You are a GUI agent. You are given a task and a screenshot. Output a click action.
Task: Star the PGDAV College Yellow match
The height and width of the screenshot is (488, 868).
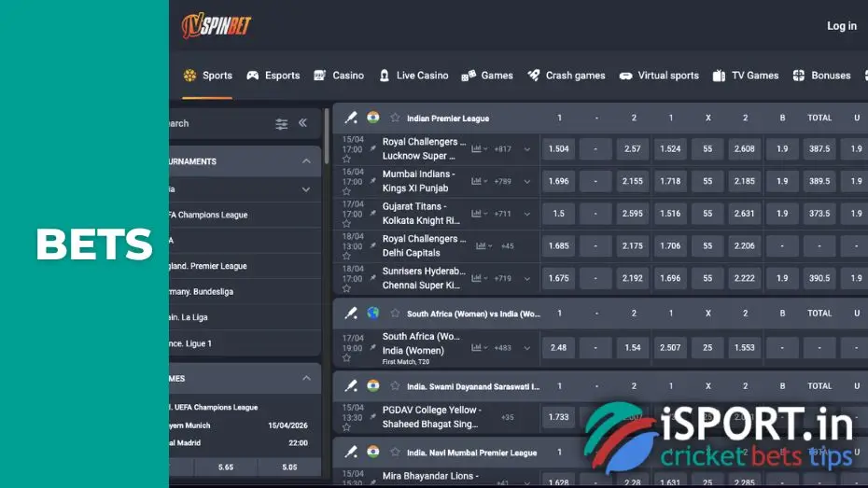coord(346,427)
